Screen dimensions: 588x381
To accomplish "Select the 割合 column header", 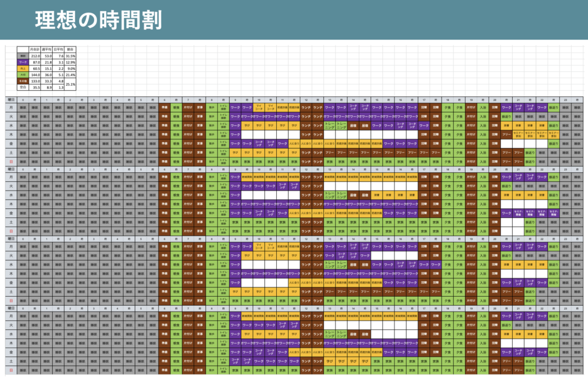I will 70,49.
